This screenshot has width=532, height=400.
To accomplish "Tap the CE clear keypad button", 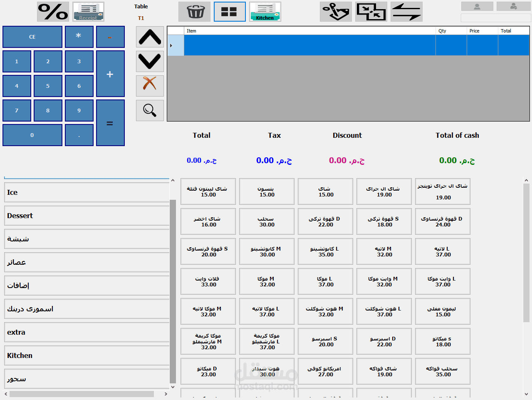I will click(x=32, y=37).
